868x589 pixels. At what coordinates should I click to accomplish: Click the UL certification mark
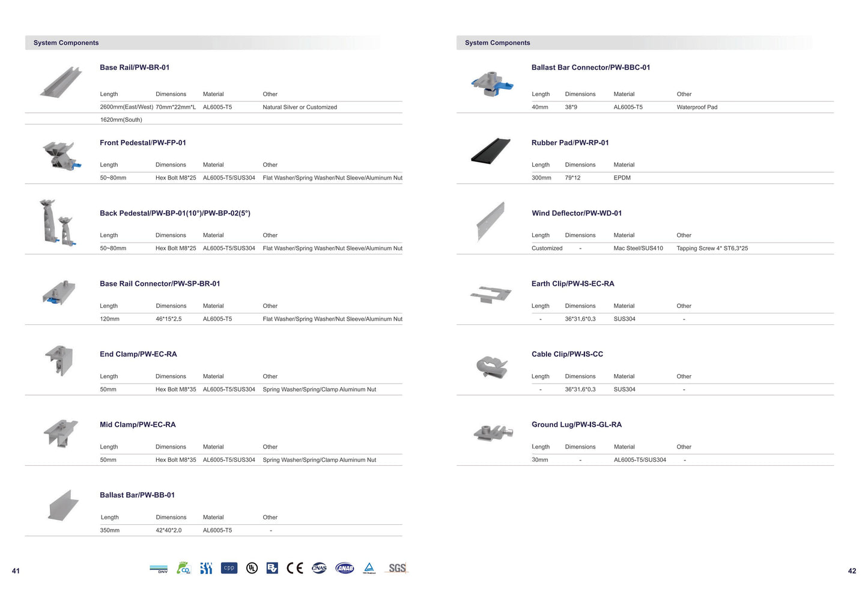click(x=252, y=568)
